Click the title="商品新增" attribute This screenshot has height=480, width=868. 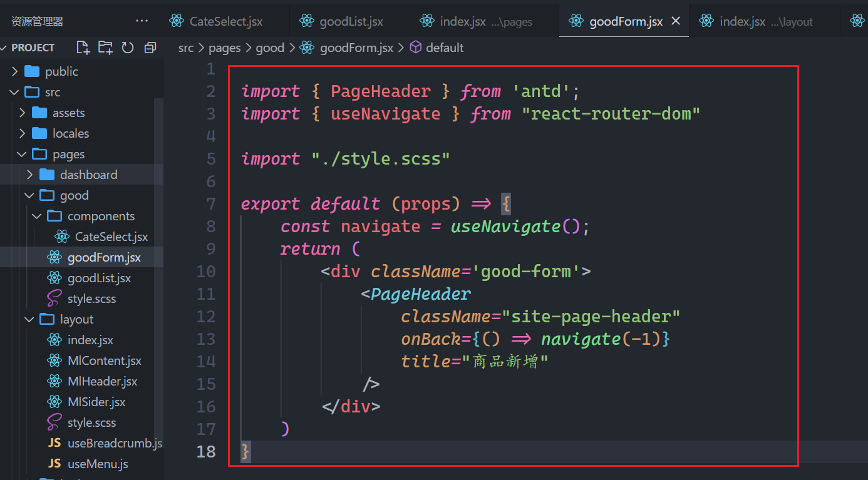475,362
